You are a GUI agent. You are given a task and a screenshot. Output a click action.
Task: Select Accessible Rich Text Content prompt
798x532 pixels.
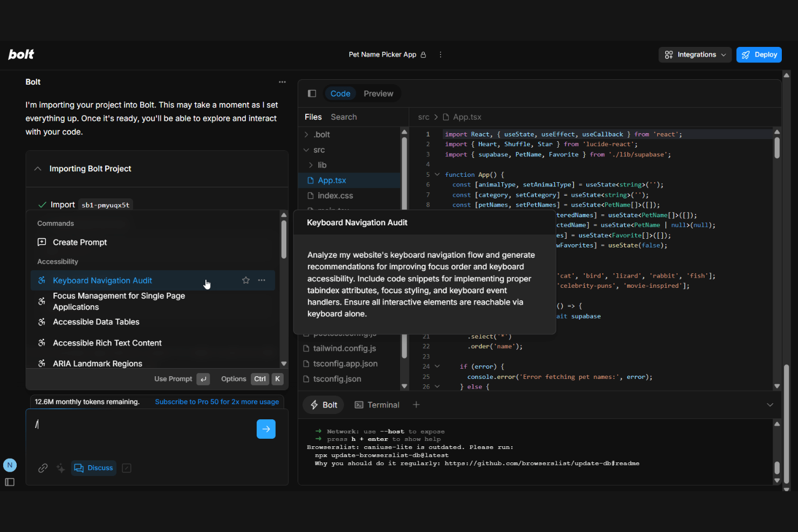pos(153,343)
